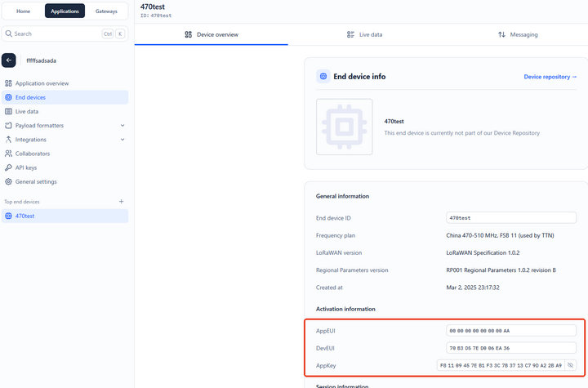
Task: Switch to the Messaging tab
Action: tap(518, 34)
